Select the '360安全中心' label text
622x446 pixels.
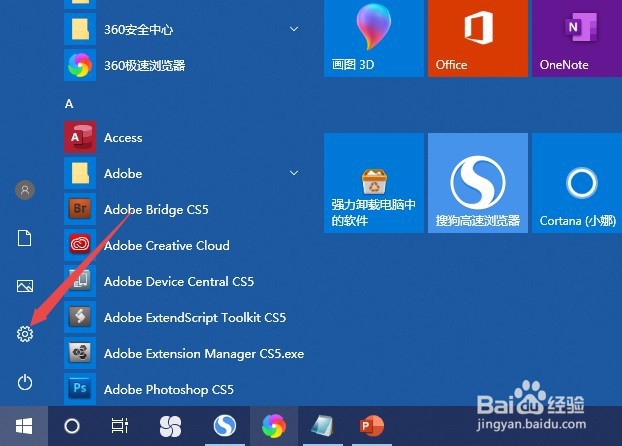(138, 29)
